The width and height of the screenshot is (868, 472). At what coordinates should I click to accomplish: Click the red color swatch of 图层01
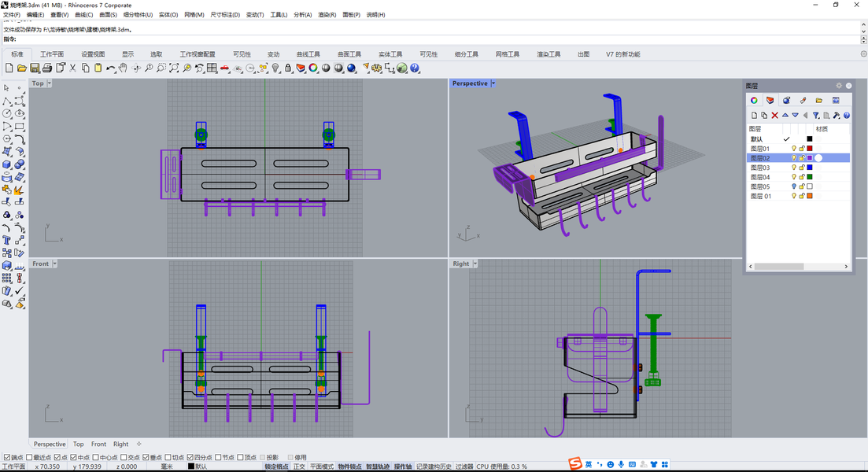click(x=809, y=149)
